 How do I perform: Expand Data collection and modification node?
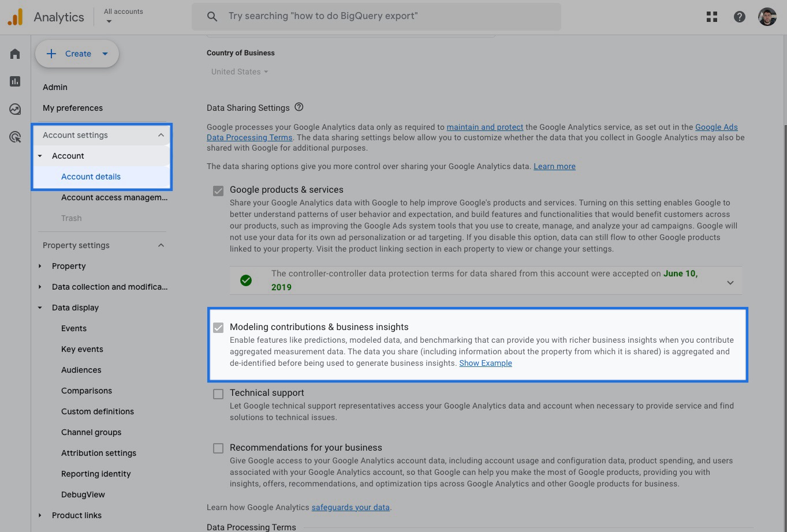point(40,287)
